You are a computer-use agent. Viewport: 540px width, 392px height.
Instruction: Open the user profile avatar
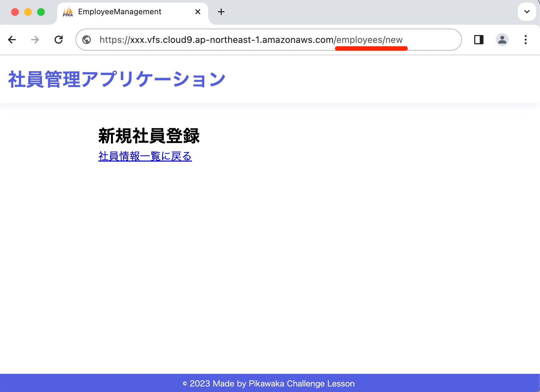click(x=502, y=40)
